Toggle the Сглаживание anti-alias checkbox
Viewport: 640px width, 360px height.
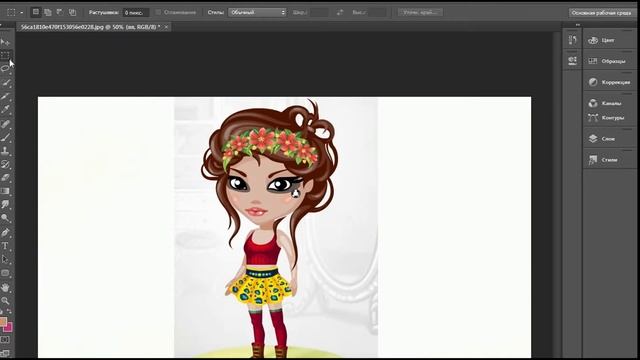(x=158, y=12)
